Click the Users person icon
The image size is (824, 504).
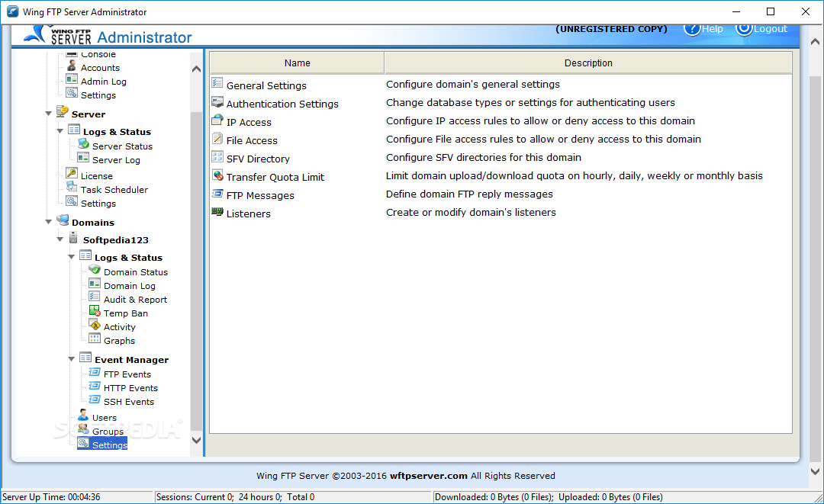click(83, 416)
